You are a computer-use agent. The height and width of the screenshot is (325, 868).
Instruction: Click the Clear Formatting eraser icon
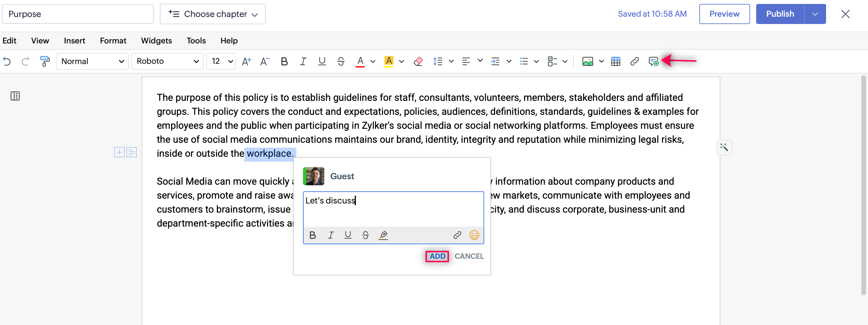point(418,61)
